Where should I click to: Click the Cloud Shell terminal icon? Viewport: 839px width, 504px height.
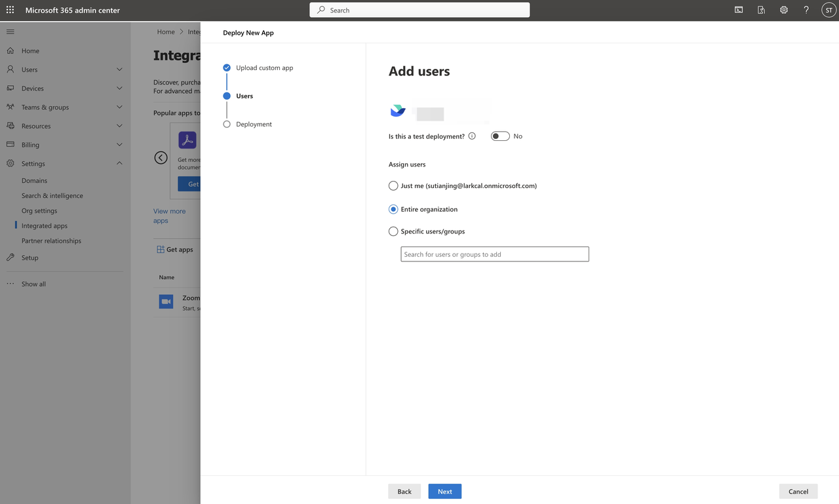pyautogui.click(x=739, y=10)
